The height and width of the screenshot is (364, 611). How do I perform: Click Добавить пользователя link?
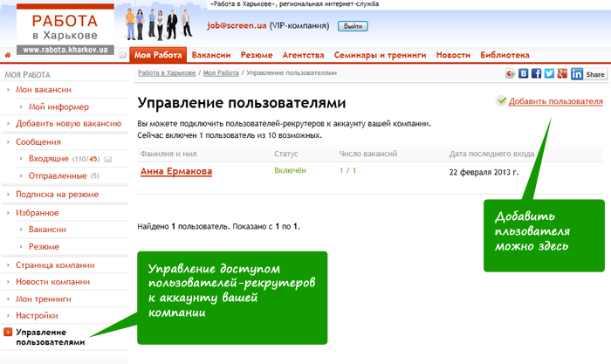pyautogui.click(x=556, y=101)
